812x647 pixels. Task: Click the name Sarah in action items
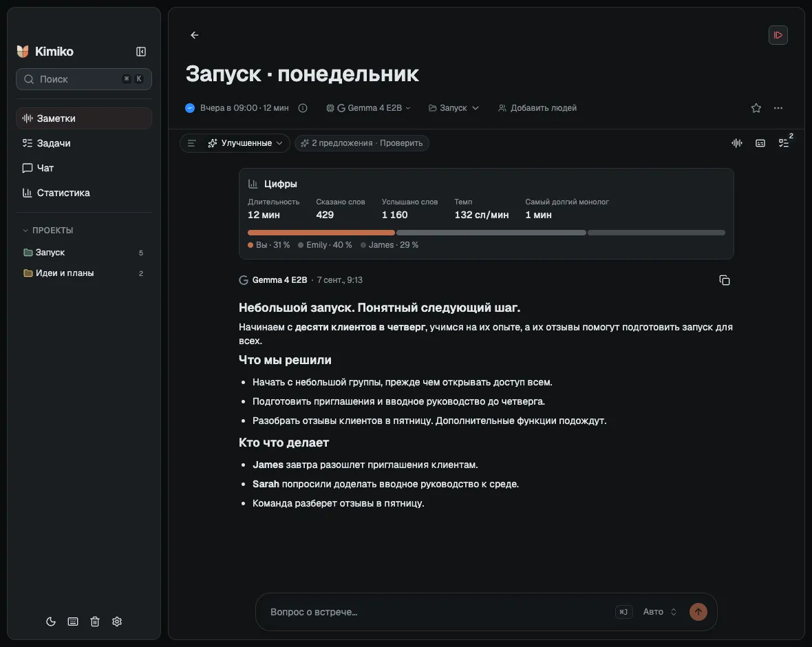(x=266, y=484)
